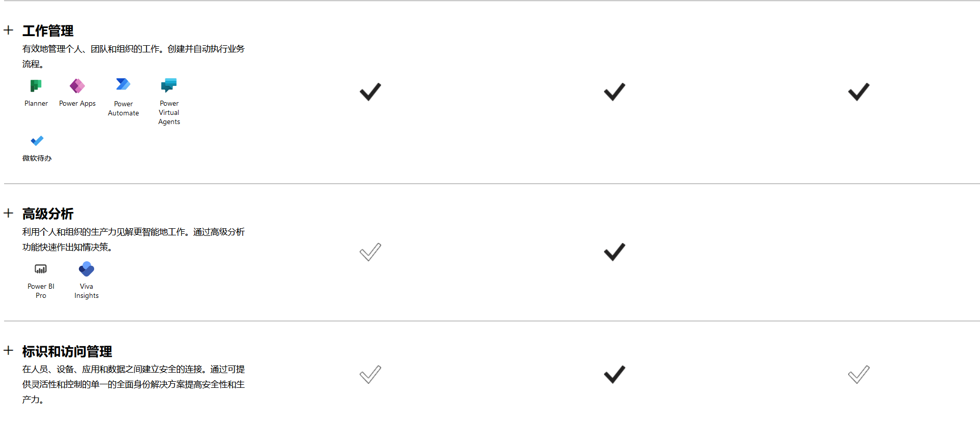
Task: Click the 工作管理 heading
Action: click(48, 30)
